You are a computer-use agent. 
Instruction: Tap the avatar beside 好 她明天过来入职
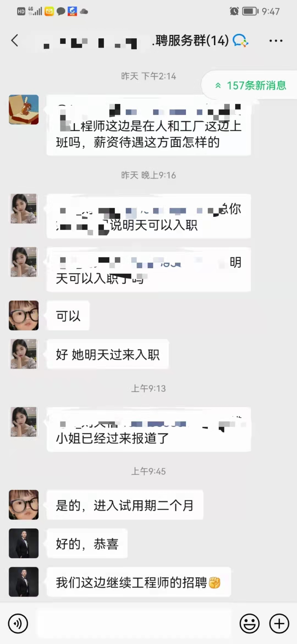tap(24, 354)
